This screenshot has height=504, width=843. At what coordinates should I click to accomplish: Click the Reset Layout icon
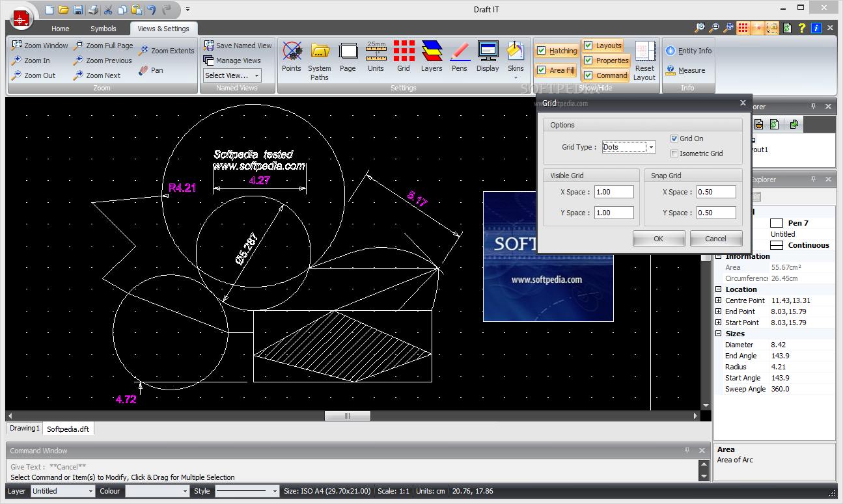645,61
